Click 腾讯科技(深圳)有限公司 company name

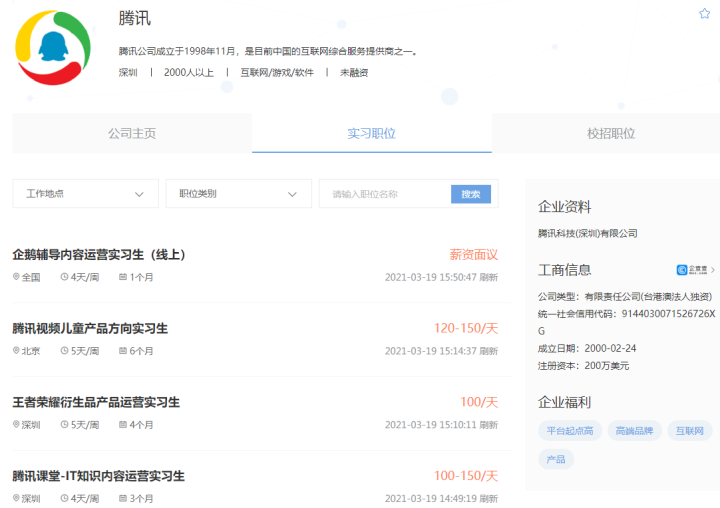(587, 233)
